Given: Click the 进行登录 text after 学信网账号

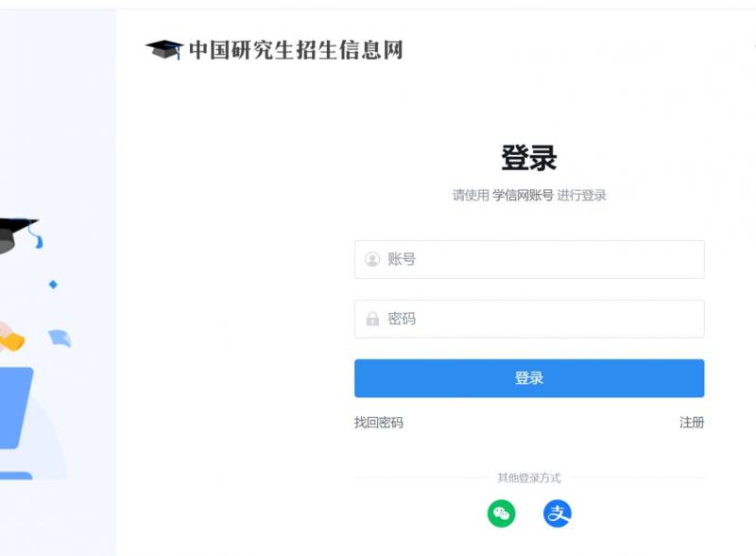Looking at the screenshot, I should (x=581, y=196).
